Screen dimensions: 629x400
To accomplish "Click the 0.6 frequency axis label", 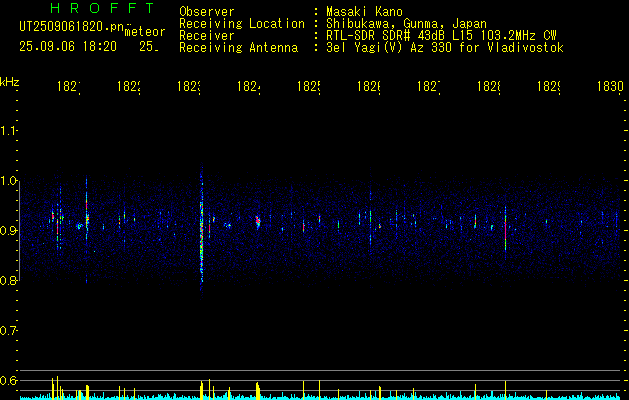I will (x=8, y=380).
